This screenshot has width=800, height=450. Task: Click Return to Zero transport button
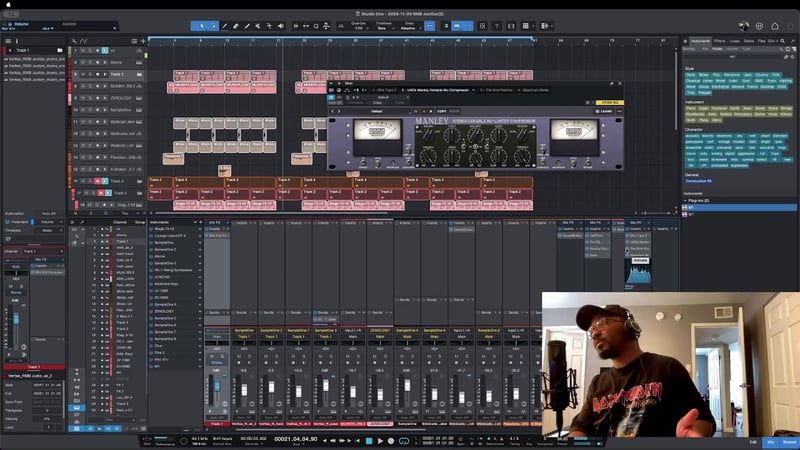pyautogui.click(x=357, y=440)
